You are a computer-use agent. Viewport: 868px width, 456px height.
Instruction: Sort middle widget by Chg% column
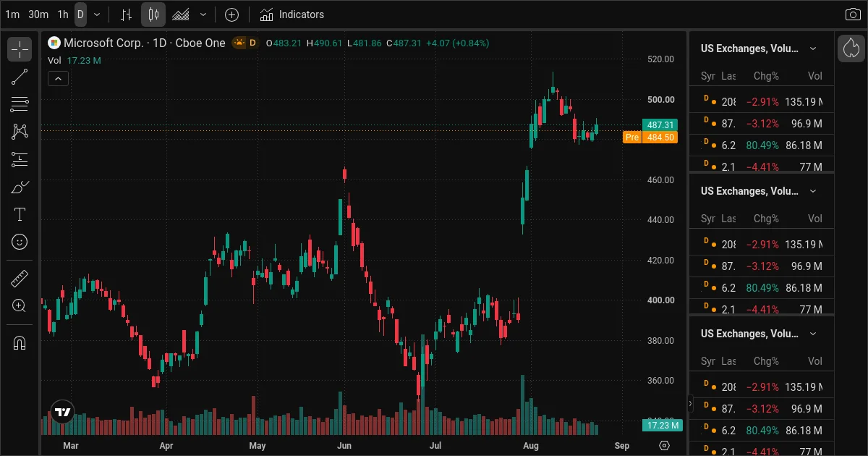click(766, 219)
